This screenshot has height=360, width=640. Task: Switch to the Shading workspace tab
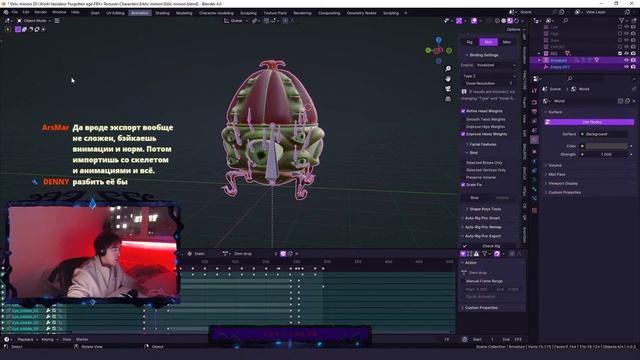coord(162,13)
